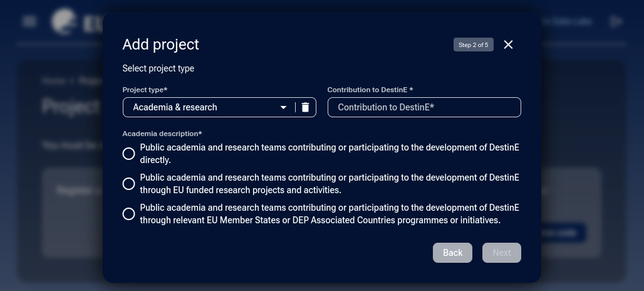The width and height of the screenshot is (644, 291).
Task: Click the blurred blue button behind the dialog
Action: 563,233
